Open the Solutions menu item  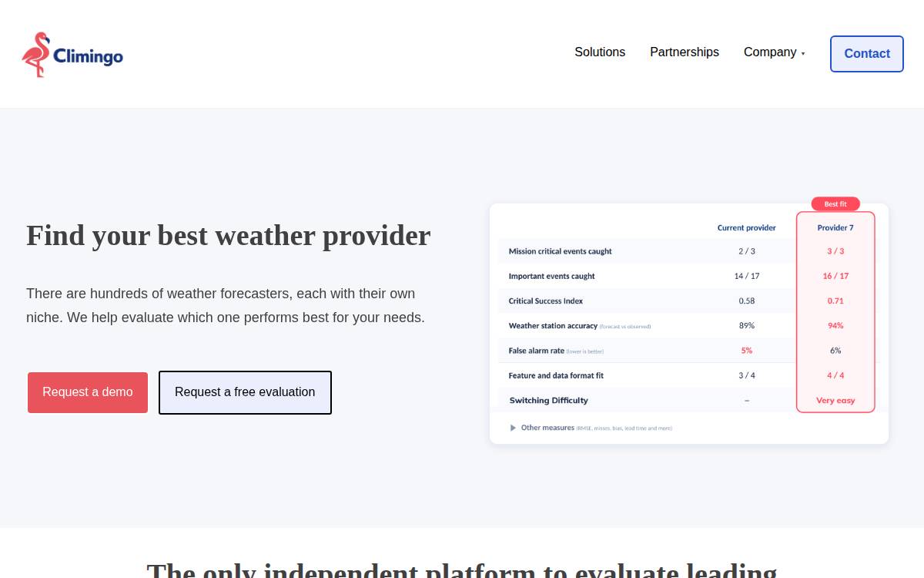tap(600, 52)
